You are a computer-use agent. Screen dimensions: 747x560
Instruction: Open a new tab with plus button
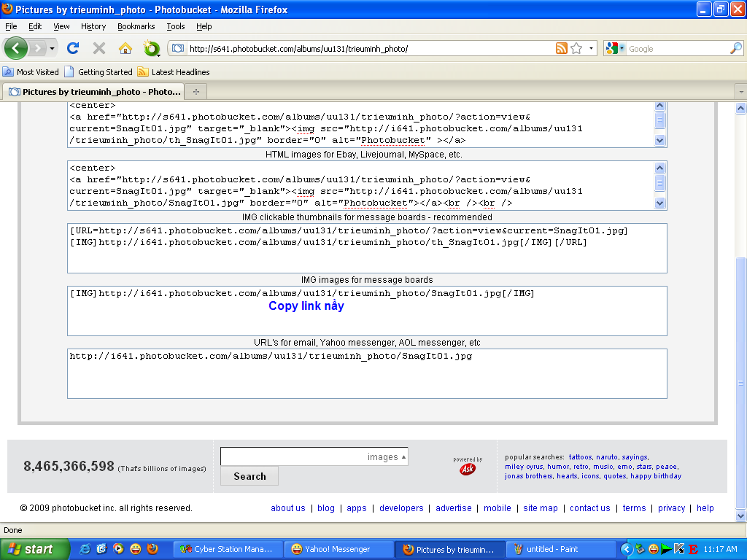click(196, 91)
